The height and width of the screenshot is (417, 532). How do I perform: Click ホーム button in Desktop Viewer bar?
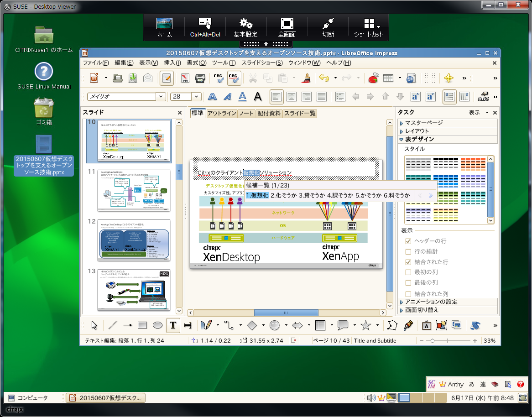pos(165,27)
